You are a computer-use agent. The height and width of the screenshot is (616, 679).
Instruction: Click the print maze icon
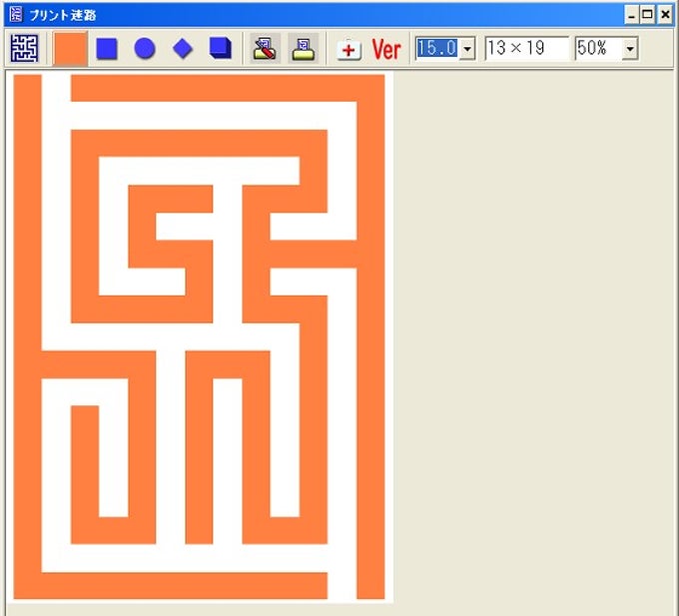click(304, 48)
